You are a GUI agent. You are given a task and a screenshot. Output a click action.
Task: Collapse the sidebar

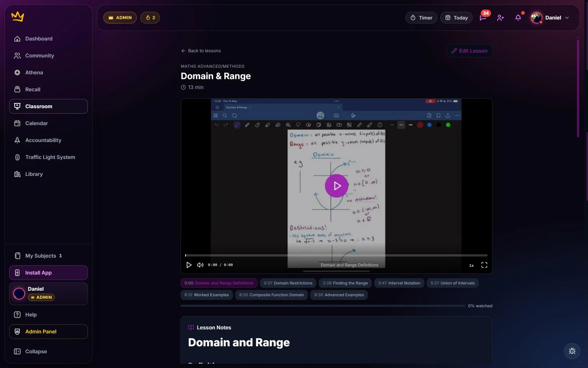tap(49, 351)
